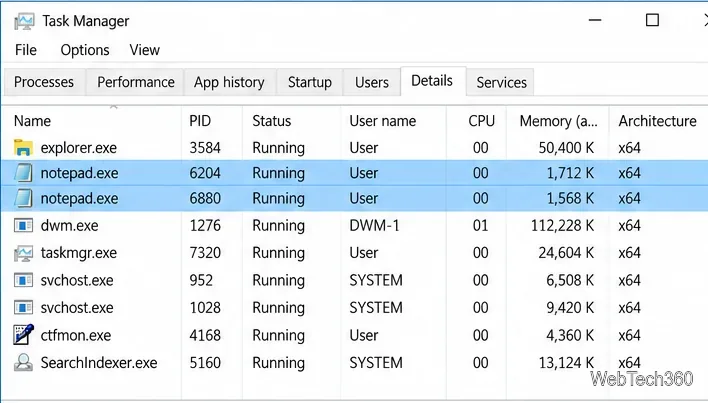Click the icon of svchost.exe PID 1028

[23, 308]
